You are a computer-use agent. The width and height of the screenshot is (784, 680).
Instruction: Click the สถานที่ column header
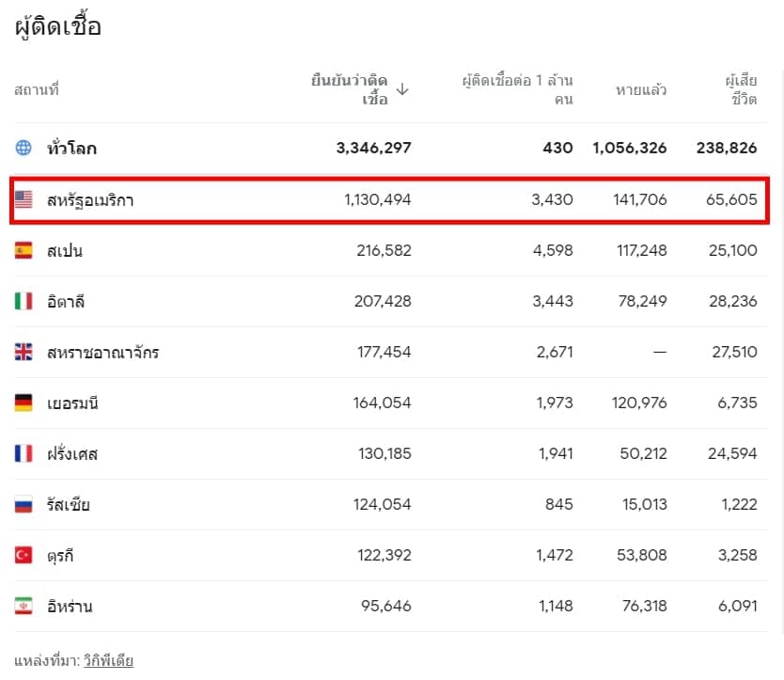37,90
